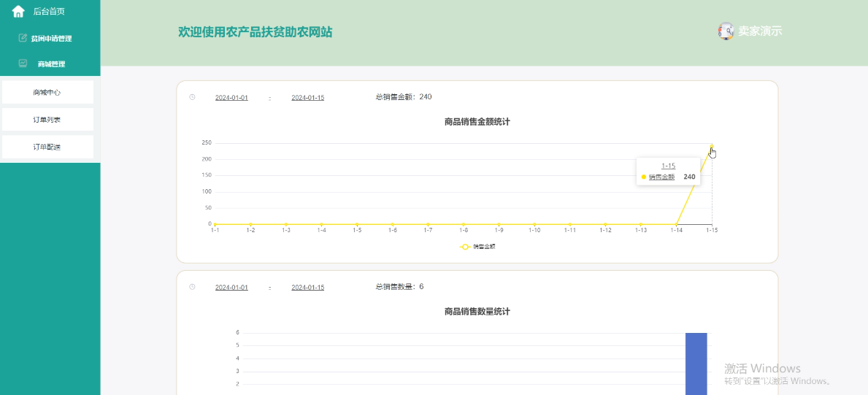Click the blue bar in quantity chart
The height and width of the screenshot is (395, 868).
tap(696, 364)
